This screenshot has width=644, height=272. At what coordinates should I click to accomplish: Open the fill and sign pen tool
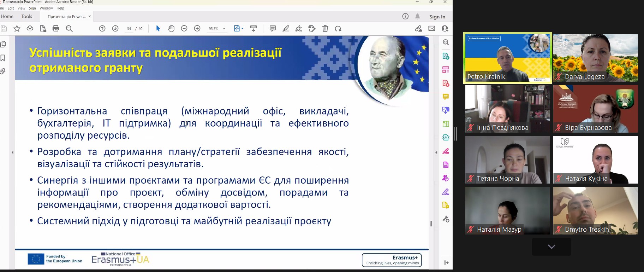click(299, 29)
